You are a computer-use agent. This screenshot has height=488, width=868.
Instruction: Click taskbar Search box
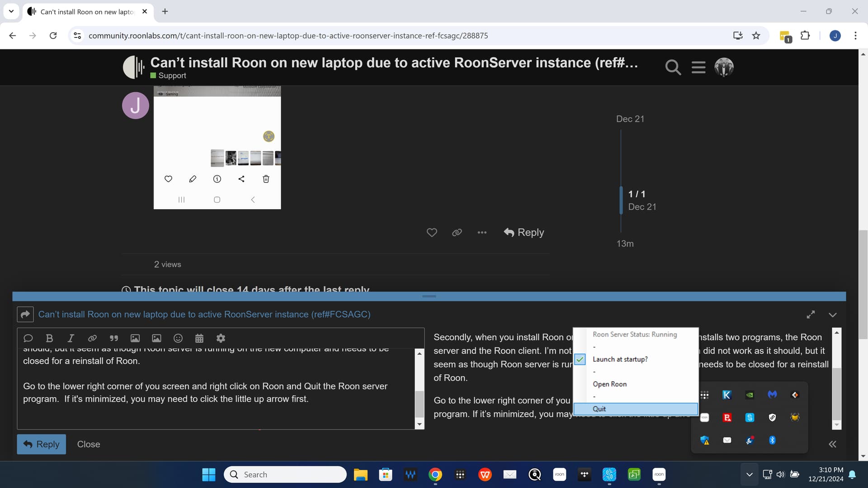(x=285, y=474)
